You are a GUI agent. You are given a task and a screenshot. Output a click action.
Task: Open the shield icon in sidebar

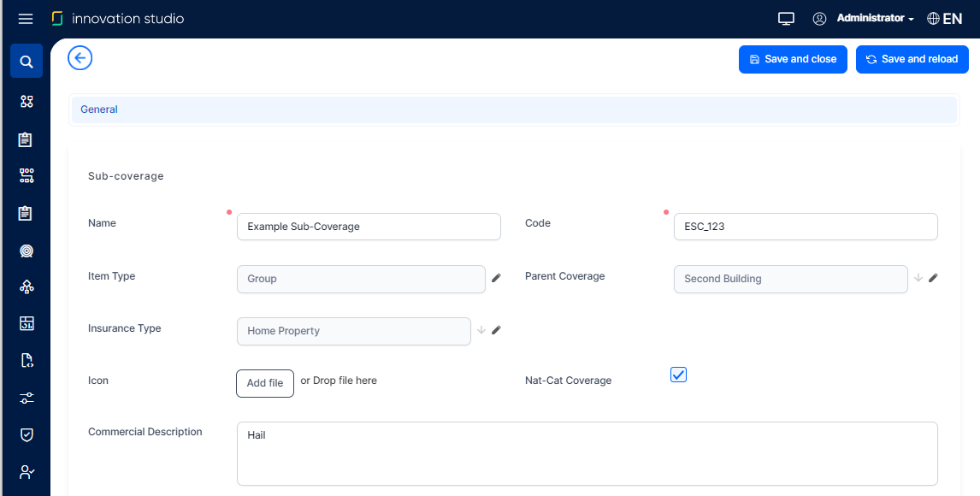[x=27, y=434]
